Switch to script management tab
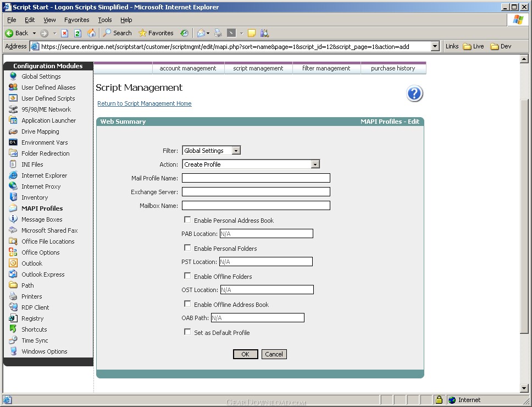 tap(258, 68)
